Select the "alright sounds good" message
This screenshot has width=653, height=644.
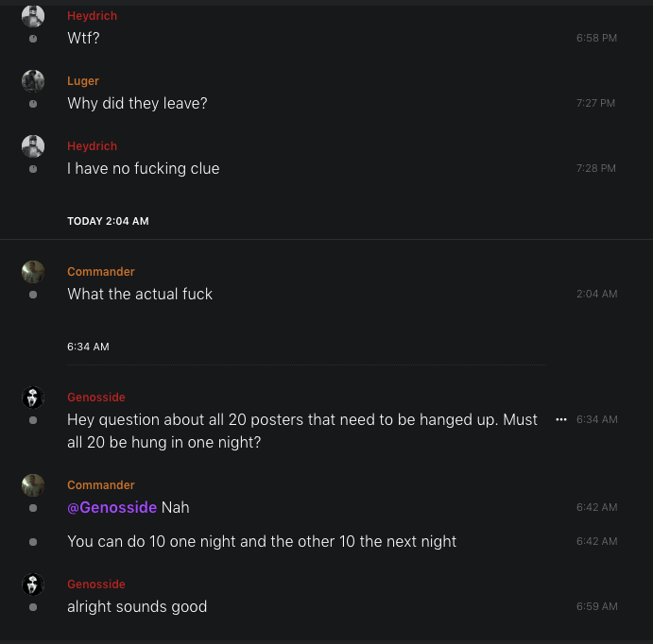point(137,607)
